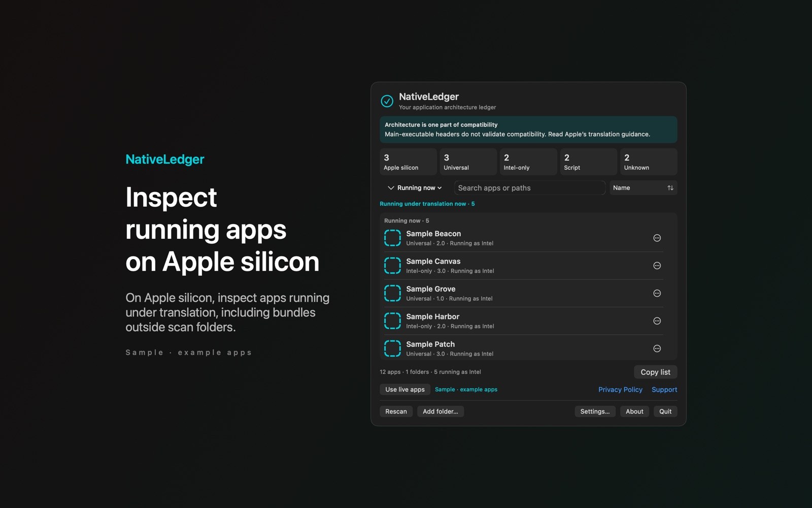Click 'Universal · 1.0 · Running as Intel' text
The image size is (812, 508).
tap(449, 299)
